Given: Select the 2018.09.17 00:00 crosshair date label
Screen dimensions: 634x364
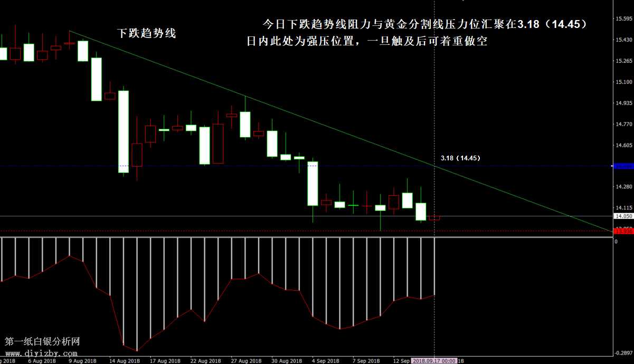Looking at the screenshot, I should click(434, 361).
